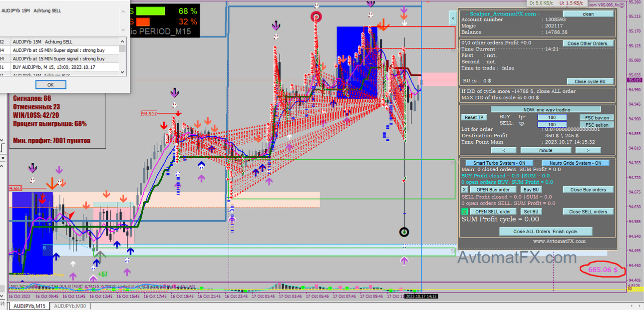The height and width of the screenshot is (310, 644).
Task: Click 'Close Other Orders.' button
Action: (589, 43)
